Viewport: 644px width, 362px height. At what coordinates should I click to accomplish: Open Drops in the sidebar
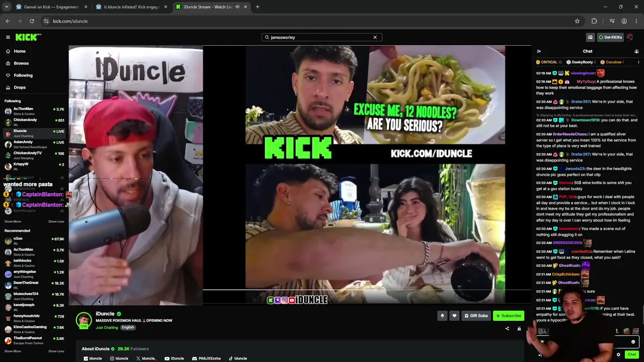pyautogui.click(x=20, y=87)
